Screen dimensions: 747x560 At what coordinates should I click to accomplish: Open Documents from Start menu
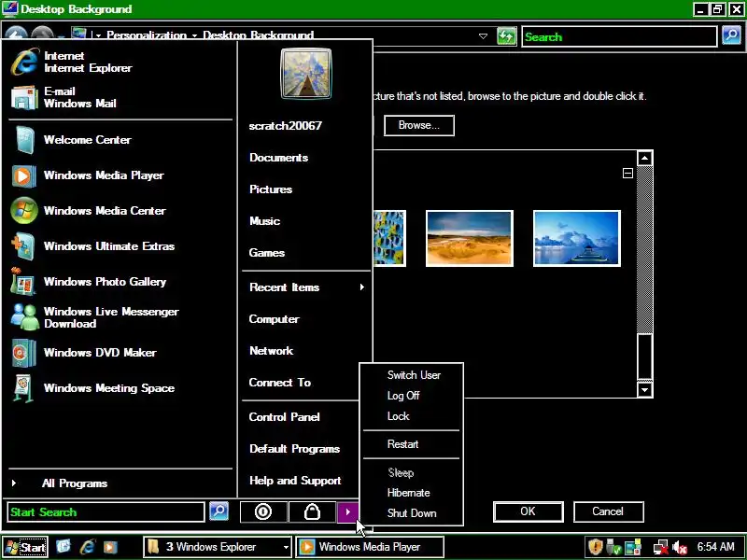(278, 158)
